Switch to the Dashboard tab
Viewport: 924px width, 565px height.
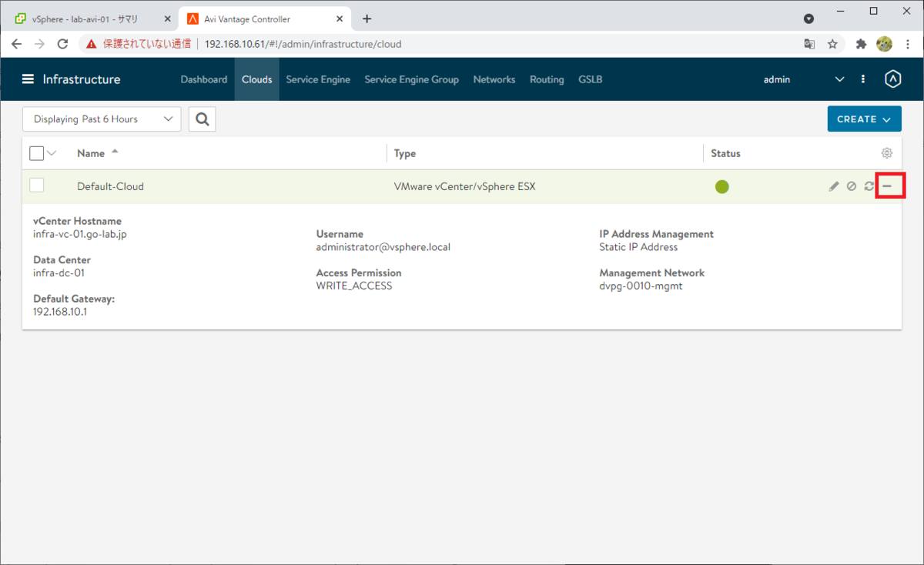(204, 79)
